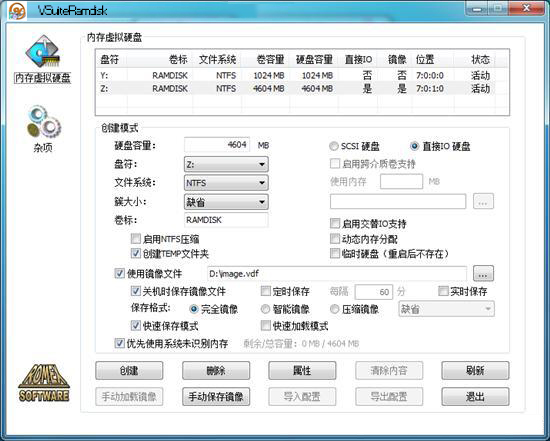Toggle 启用NTFS压缩 checkbox
Image resolution: width=550 pixels, height=441 pixels.
pos(136,239)
